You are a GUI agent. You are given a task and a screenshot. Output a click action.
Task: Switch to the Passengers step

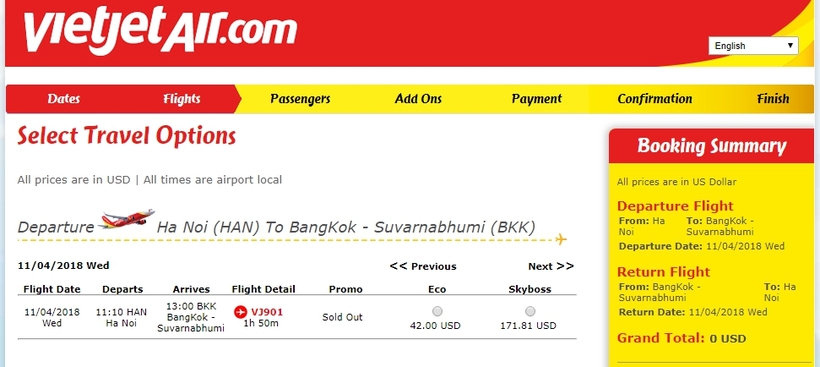pos(300,99)
